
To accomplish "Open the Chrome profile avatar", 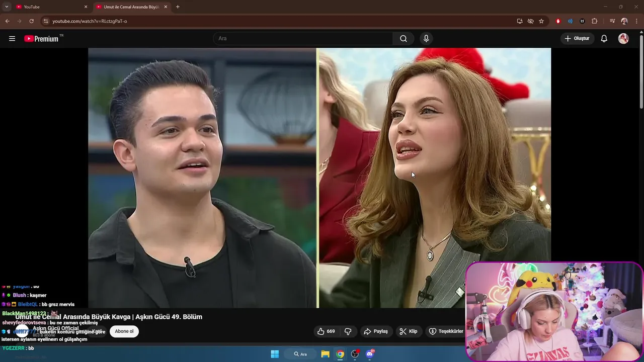I will tap(624, 21).
